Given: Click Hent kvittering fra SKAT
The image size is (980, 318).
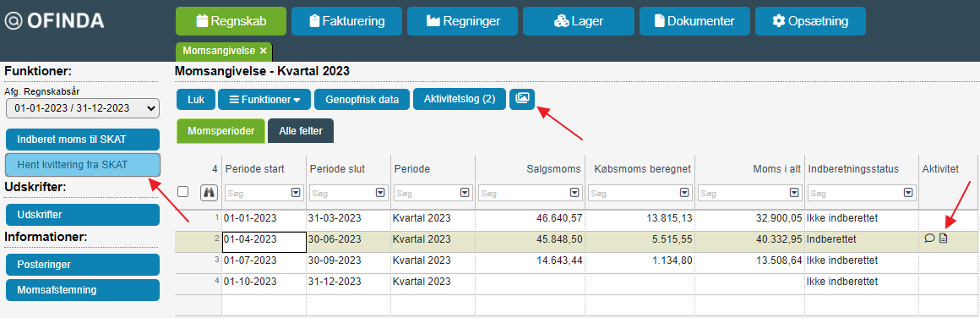Looking at the screenshot, I should pos(83,165).
